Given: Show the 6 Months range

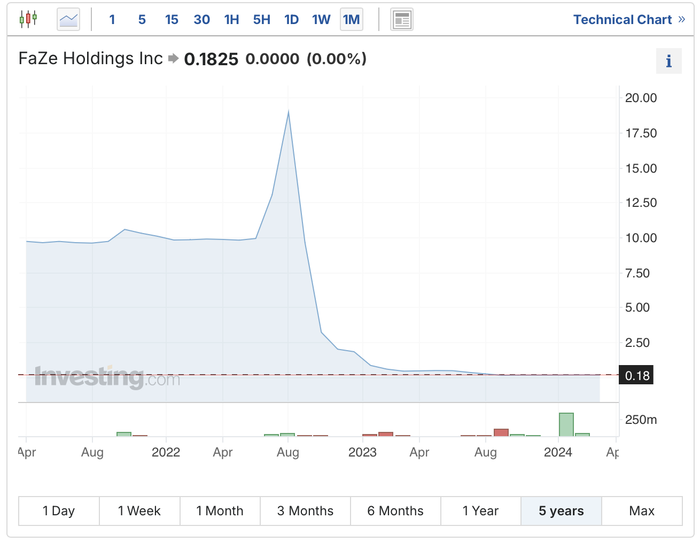Looking at the screenshot, I should [x=396, y=511].
